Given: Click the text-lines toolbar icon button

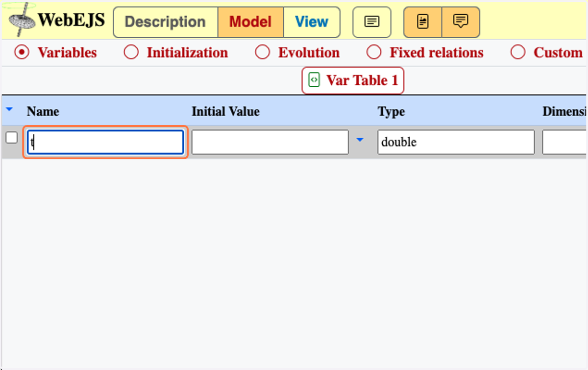Looking at the screenshot, I should (372, 22).
